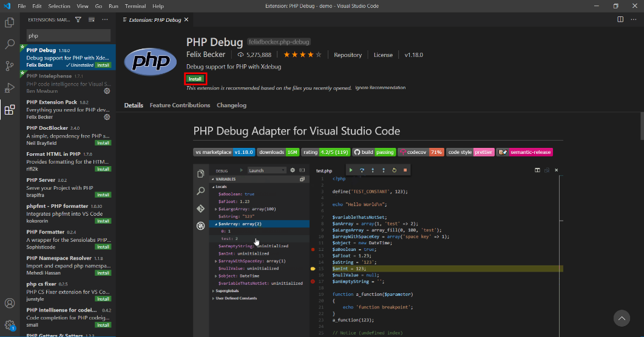644x337 pixels.
Task: Click the PHP logo image
Action: tap(151, 61)
